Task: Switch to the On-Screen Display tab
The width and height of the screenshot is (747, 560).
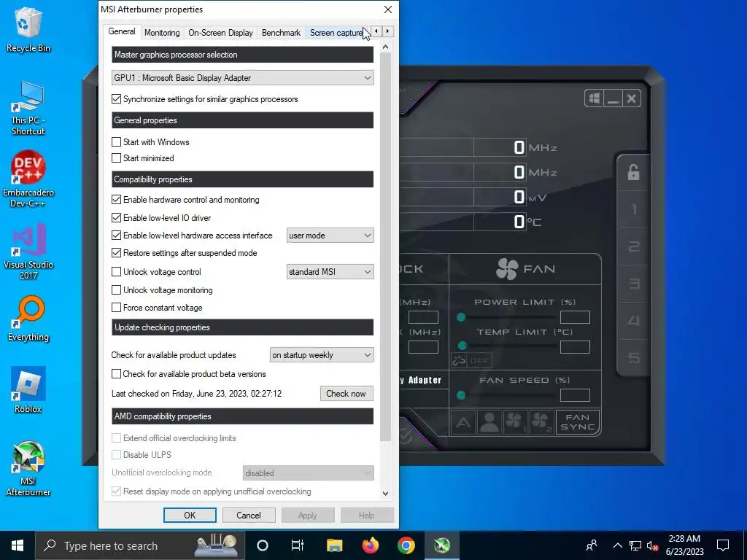Action: (220, 33)
